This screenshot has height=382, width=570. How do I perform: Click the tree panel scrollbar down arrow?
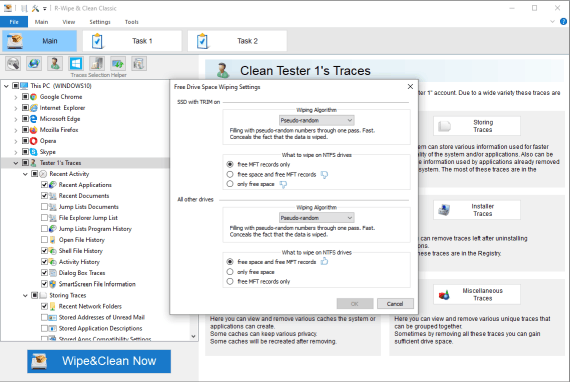193,337
